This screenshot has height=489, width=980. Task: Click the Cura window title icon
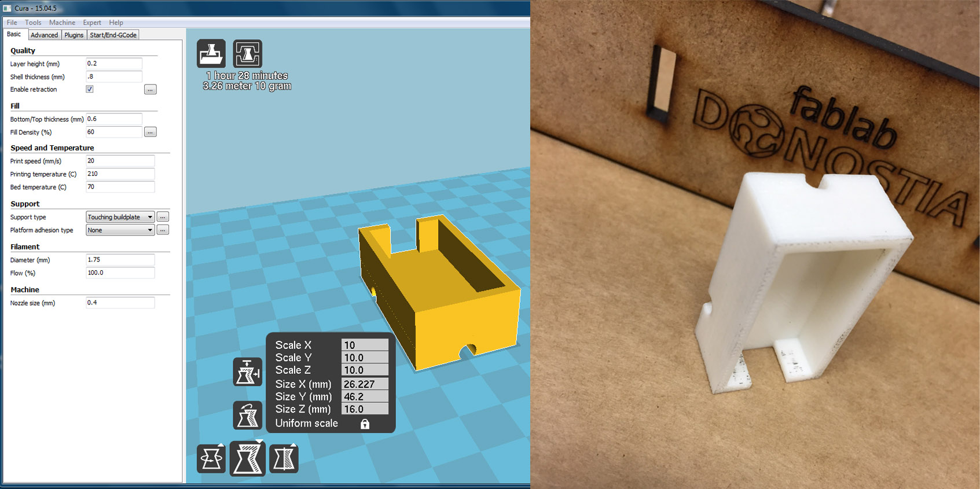7,8
